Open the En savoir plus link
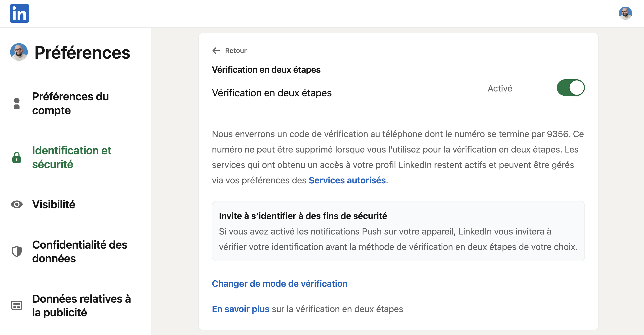This screenshot has height=335, width=644. [240, 309]
